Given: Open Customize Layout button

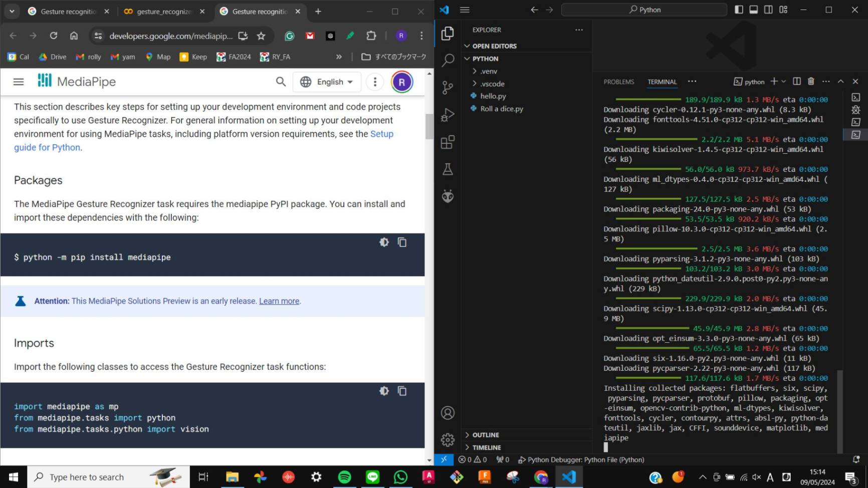Looking at the screenshot, I should [783, 10].
